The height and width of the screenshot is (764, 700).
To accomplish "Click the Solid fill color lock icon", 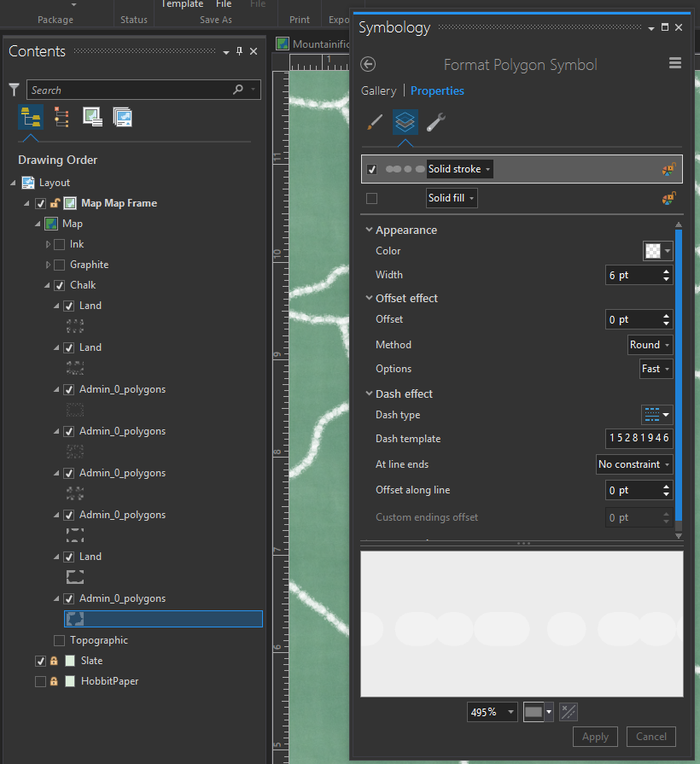I will (668, 198).
